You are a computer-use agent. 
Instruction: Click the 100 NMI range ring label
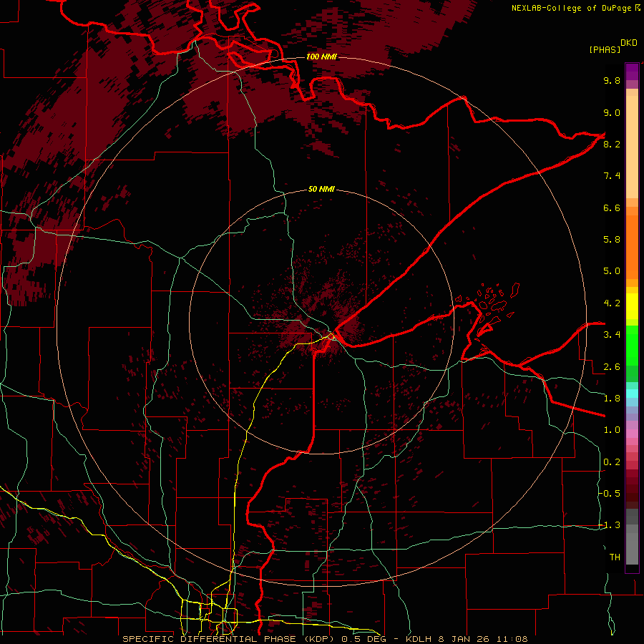click(321, 57)
